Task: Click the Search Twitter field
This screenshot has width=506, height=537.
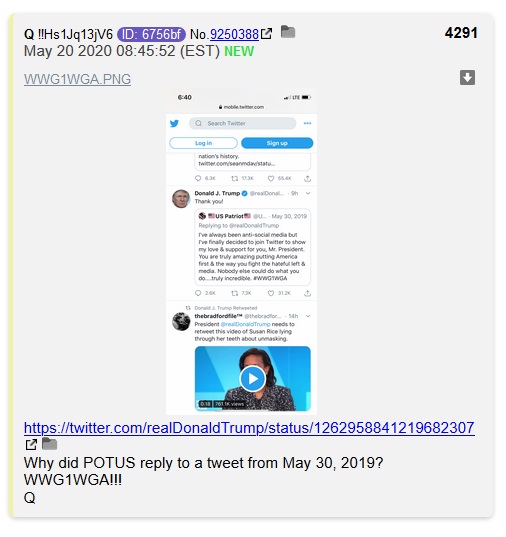Action: (x=243, y=123)
